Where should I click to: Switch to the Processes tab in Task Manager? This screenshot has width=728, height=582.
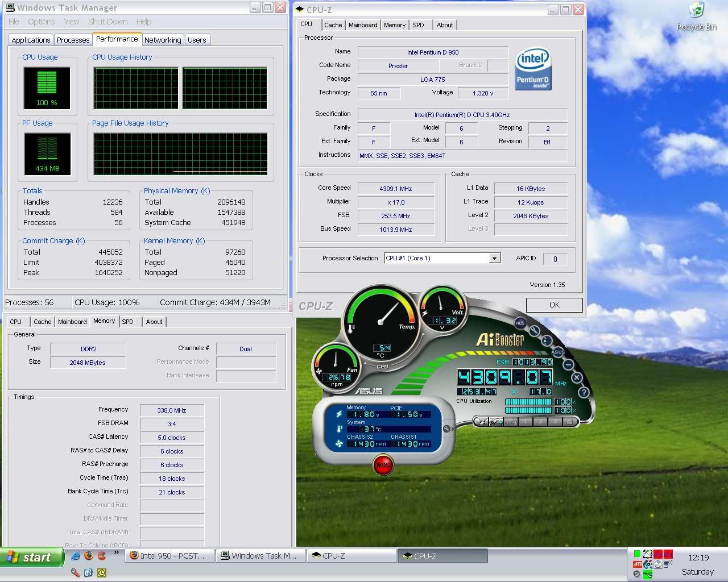click(x=73, y=40)
